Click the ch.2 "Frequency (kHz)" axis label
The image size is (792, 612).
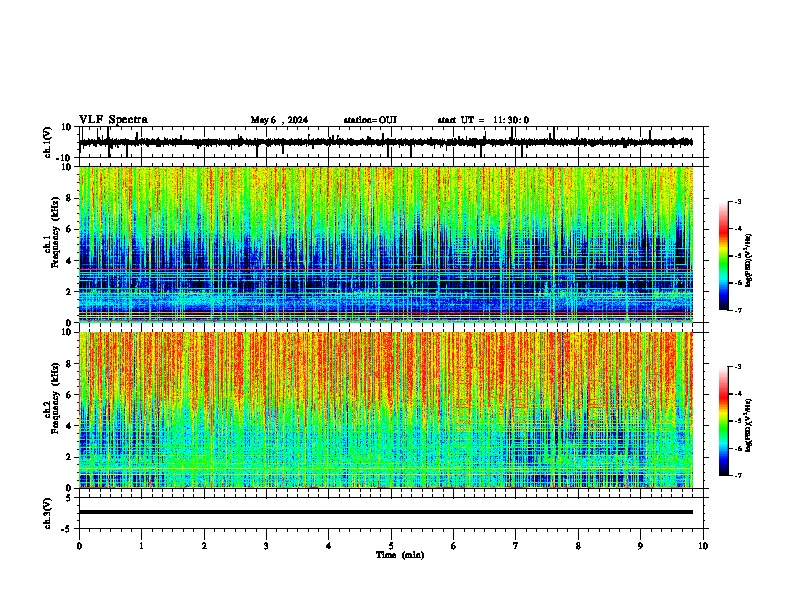click(55, 397)
